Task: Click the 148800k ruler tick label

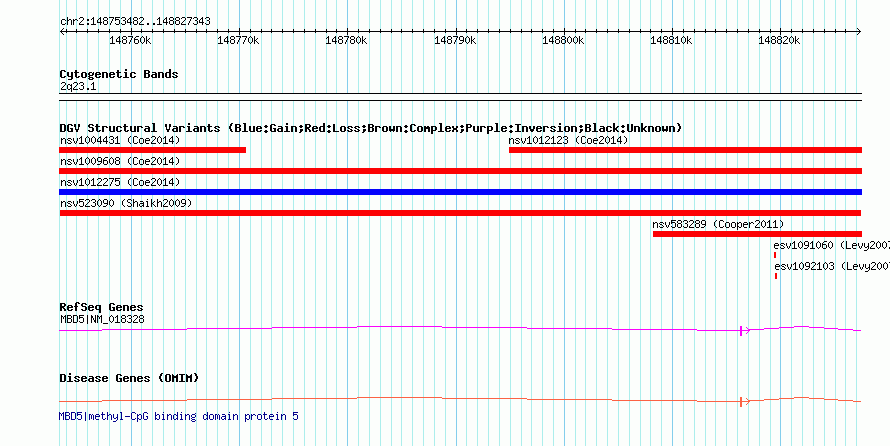Action: [563, 41]
